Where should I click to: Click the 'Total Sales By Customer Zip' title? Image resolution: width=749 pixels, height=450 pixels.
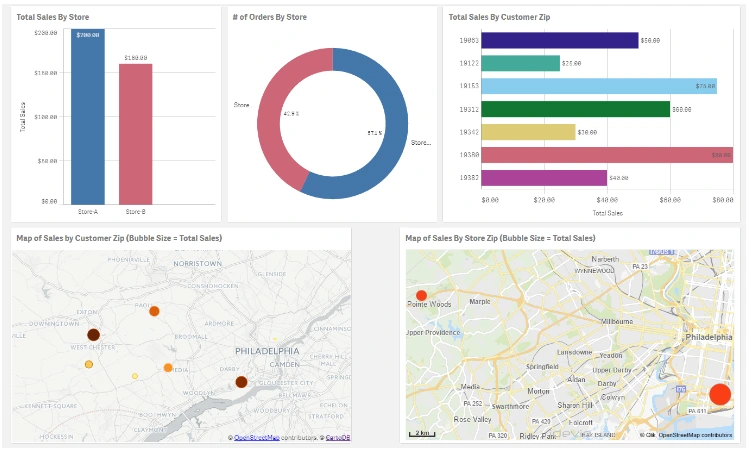(x=499, y=17)
